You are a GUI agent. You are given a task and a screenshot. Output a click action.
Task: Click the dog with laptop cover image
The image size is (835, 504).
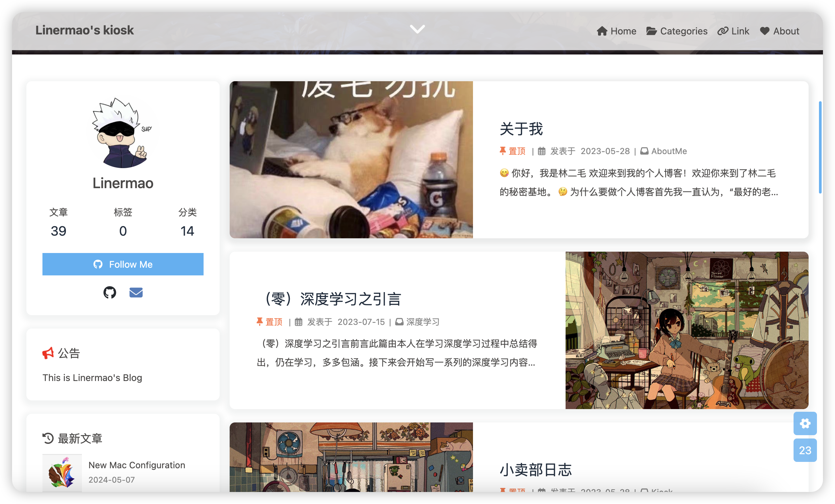pyautogui.click(x=351, y=160)
